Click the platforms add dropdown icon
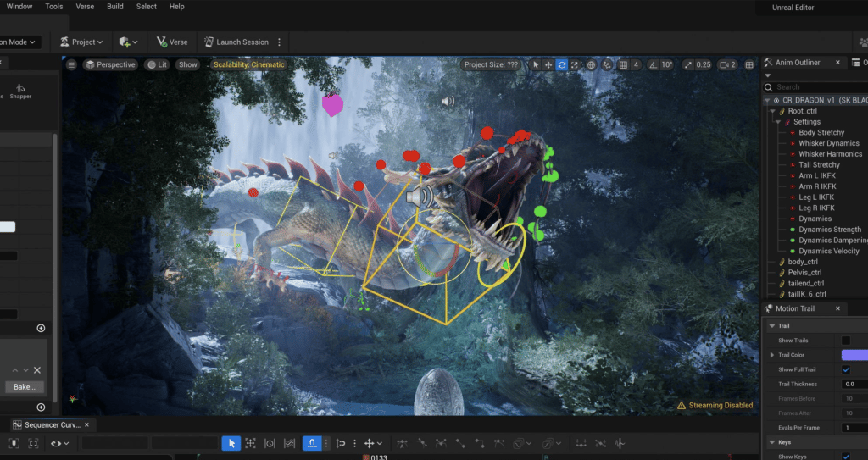Viewport: 868px width, 460px height. click(x=128, y=42)
